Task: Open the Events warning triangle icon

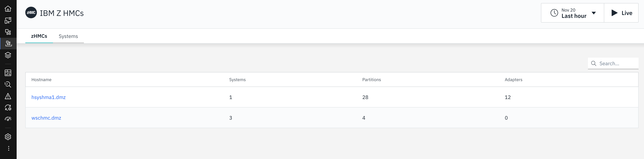Action: (x=8, y=96)
